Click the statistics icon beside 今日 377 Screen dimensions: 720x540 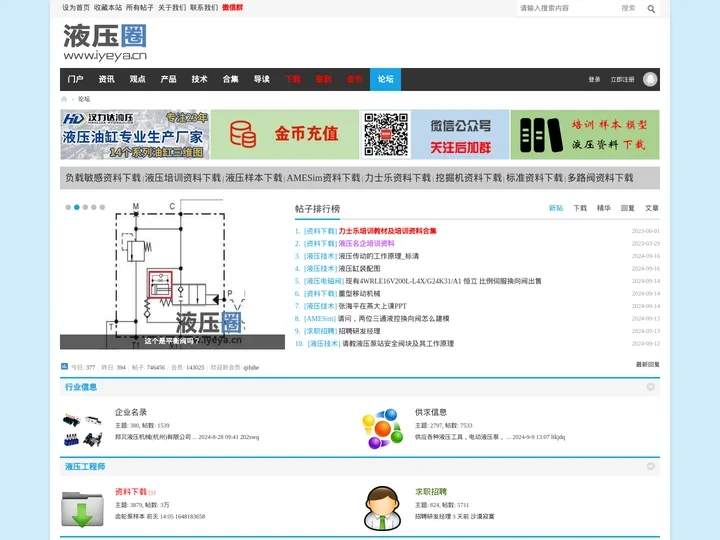pyautogui.click(x=64, y=366)
